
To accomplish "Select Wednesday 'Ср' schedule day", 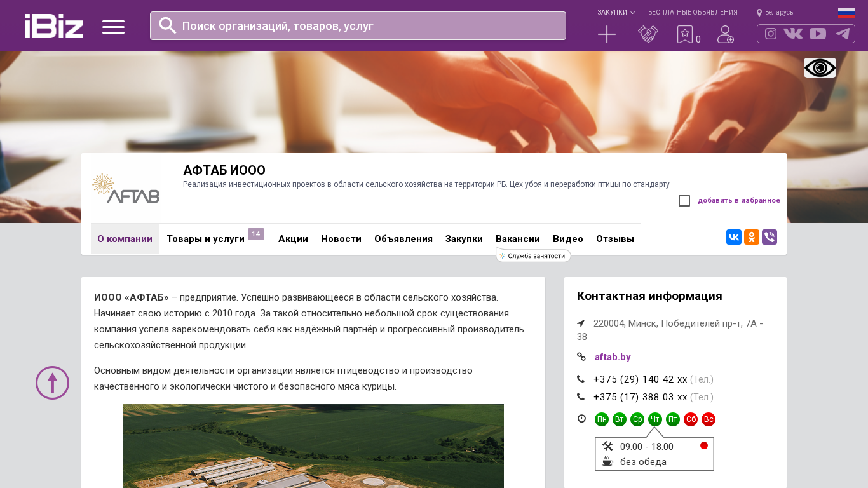I will tap(637, 419).
